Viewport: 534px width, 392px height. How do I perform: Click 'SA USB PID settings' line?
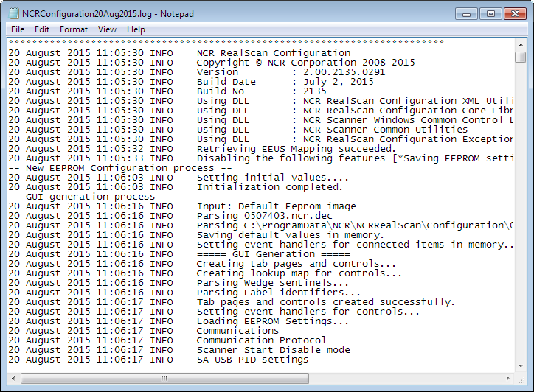click(x=252, y=360)
